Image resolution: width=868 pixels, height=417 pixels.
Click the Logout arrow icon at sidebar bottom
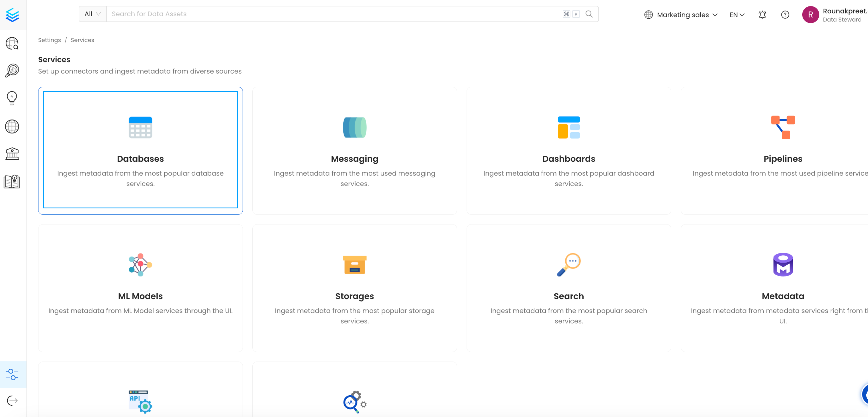coord(12,400)
